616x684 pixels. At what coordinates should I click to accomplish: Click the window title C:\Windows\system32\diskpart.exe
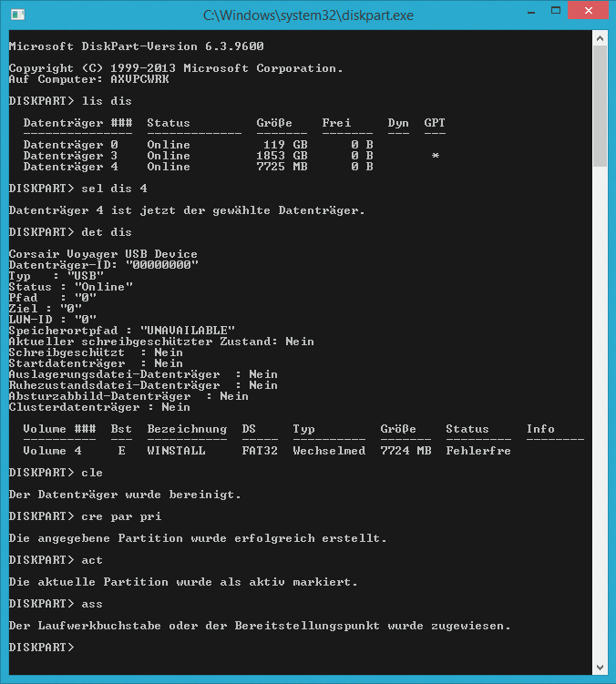point(308,15)
